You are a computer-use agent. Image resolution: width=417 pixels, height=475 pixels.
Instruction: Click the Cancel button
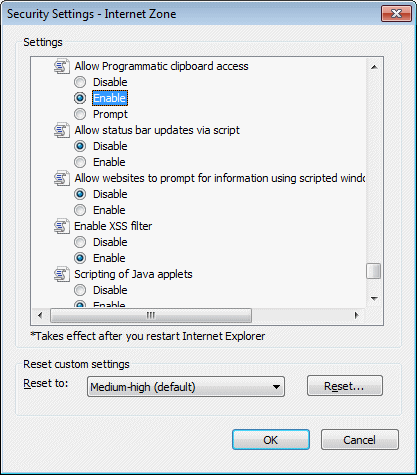tap(360, 440)
